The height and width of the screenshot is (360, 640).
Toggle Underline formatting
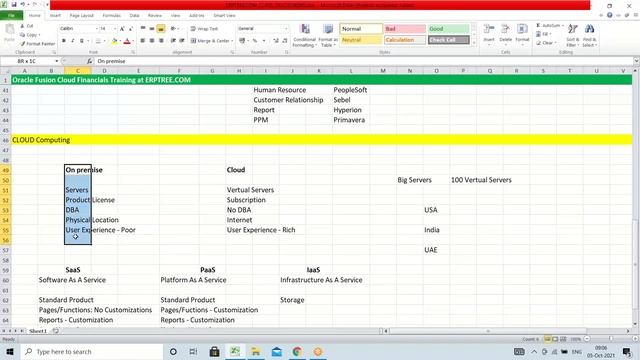point(82,41)
